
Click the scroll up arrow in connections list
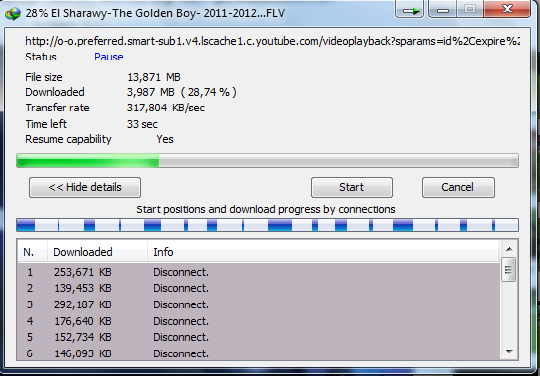click(x=509, y=249)
